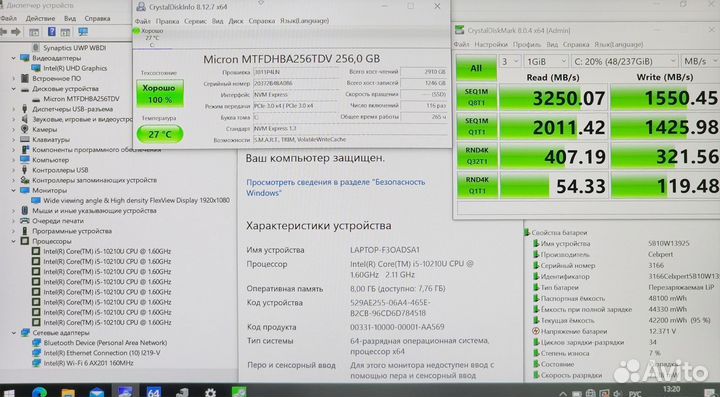Screen dimensions: 720x397
Task: Open Сервис menu in CrystalDiskInfo
Action: tap(195, 21)
